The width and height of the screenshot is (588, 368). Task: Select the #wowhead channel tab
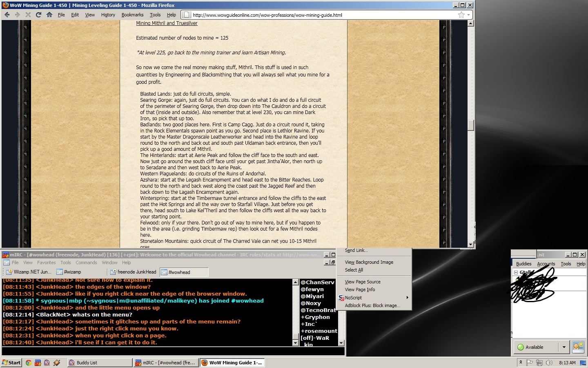tap(184, 272)
